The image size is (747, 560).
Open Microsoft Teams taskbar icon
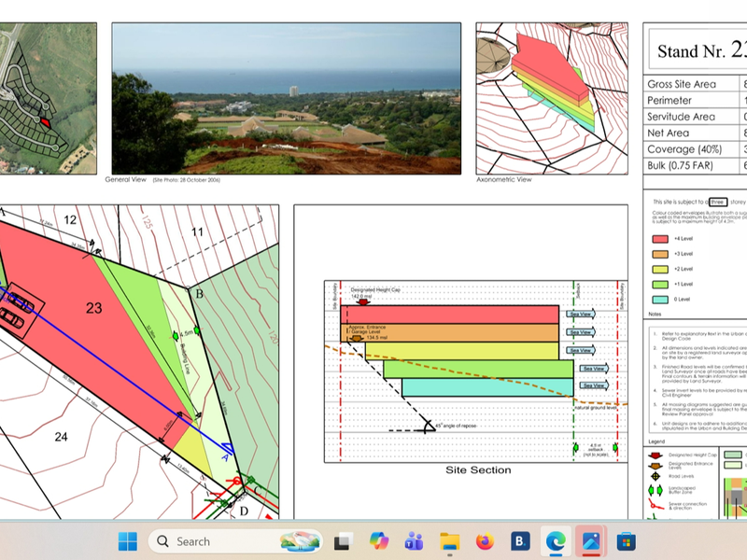[x=414, y=541]
